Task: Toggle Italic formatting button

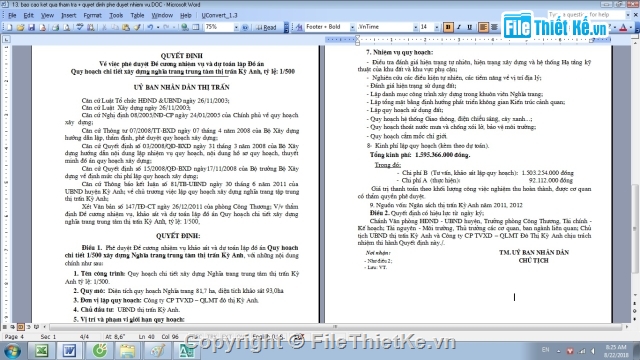Action: 459,27
